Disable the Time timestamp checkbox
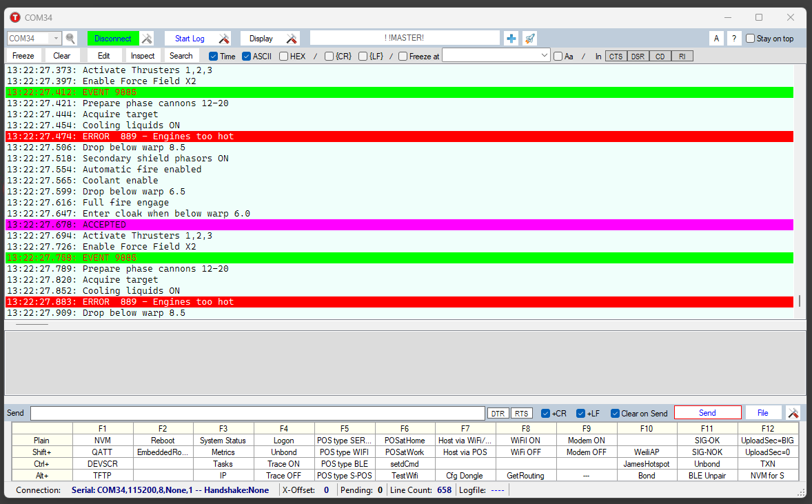812x504 pixels. pos(212,56)
